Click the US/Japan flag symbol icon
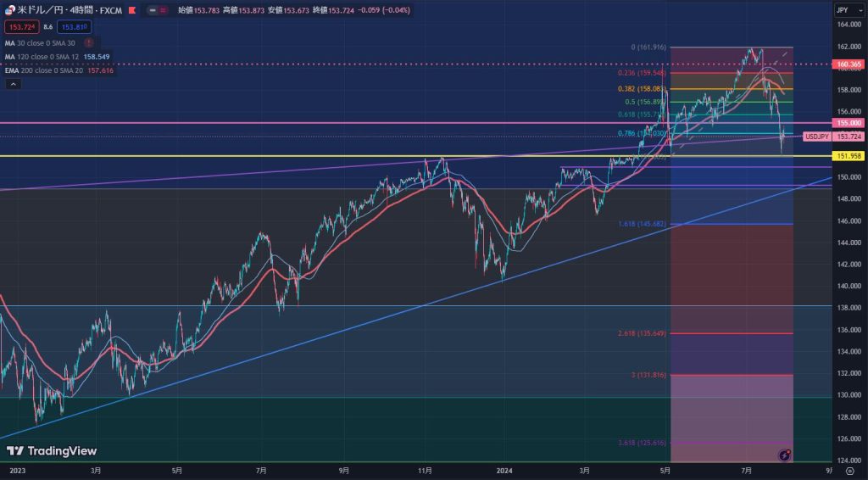 coord(9,9)
